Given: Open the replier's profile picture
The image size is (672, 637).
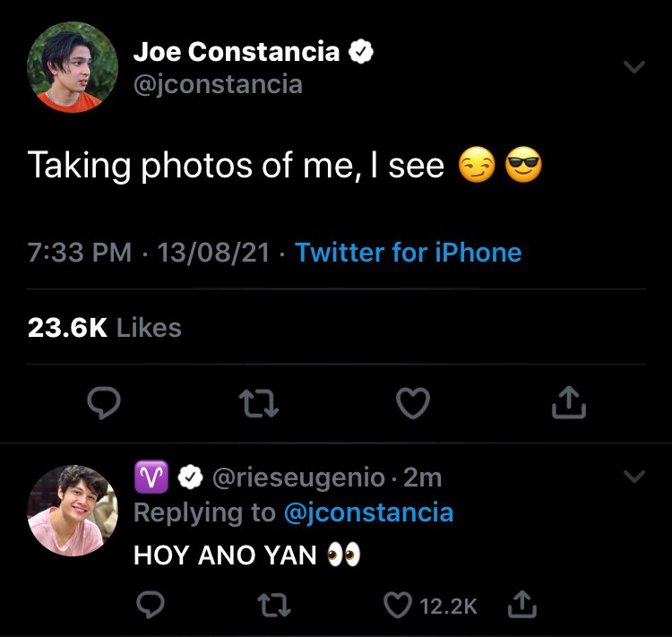Looking at the screenshot, I should click(x=73, y=511).
